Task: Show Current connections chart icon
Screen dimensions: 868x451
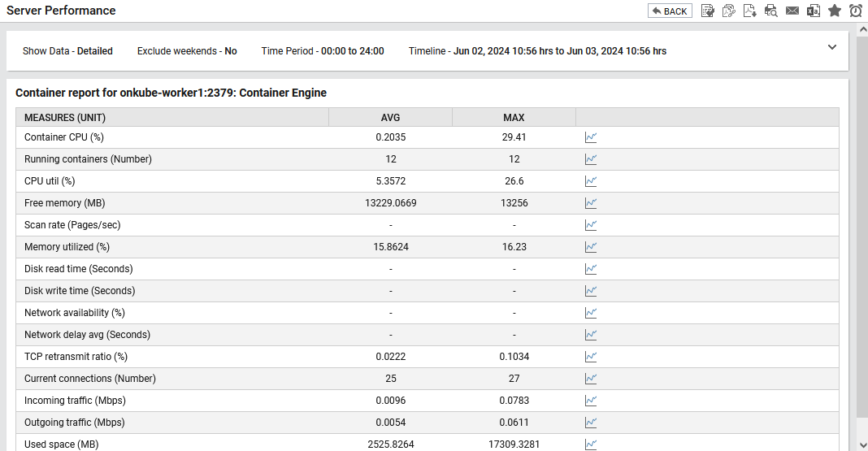Action: (x=591, y=379)
